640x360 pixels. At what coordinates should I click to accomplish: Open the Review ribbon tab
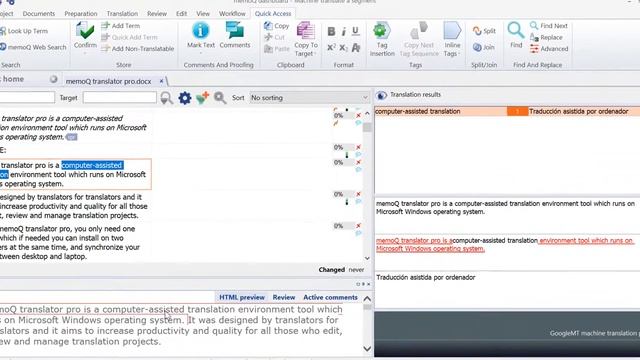pyautogui.click(x=157, y=13)
